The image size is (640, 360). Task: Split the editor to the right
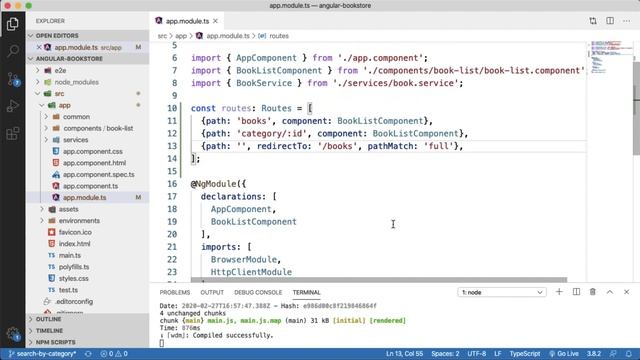point(610,21)
